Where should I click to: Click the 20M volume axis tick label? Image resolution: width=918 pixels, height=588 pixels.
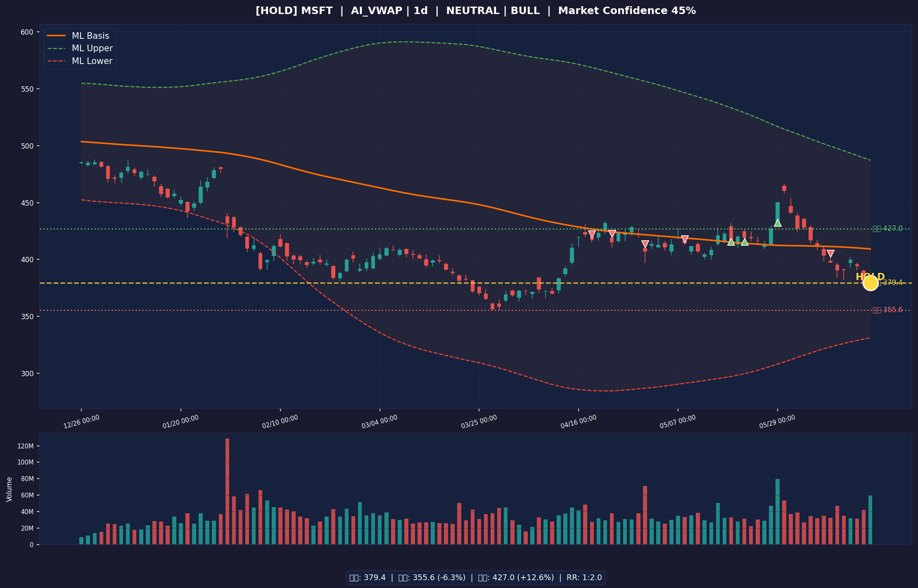point(27,529)
